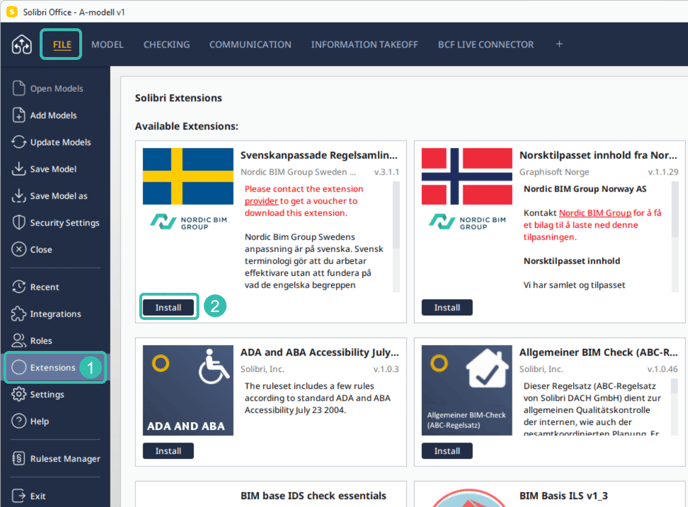
Task: Click version text 'v.1.1.29'
Action: 663,172
